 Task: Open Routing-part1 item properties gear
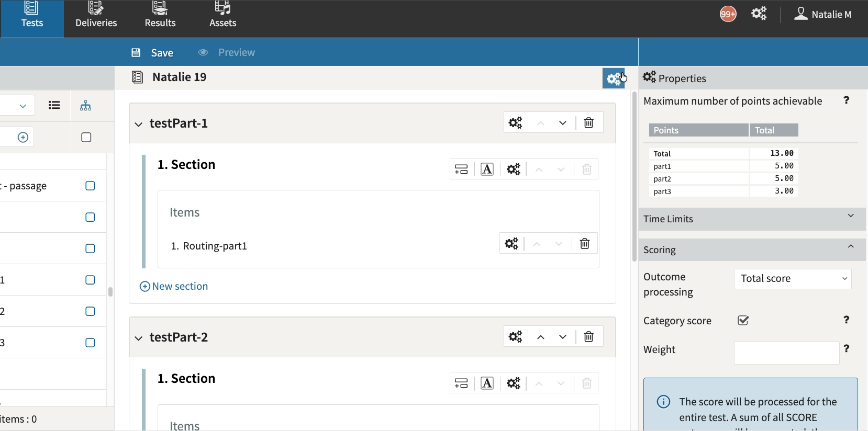click(511, 244)
